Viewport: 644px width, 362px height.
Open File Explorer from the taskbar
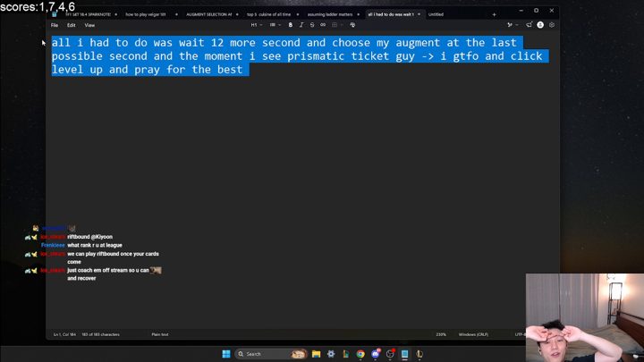pyautogui.click(x=316, y=354)
